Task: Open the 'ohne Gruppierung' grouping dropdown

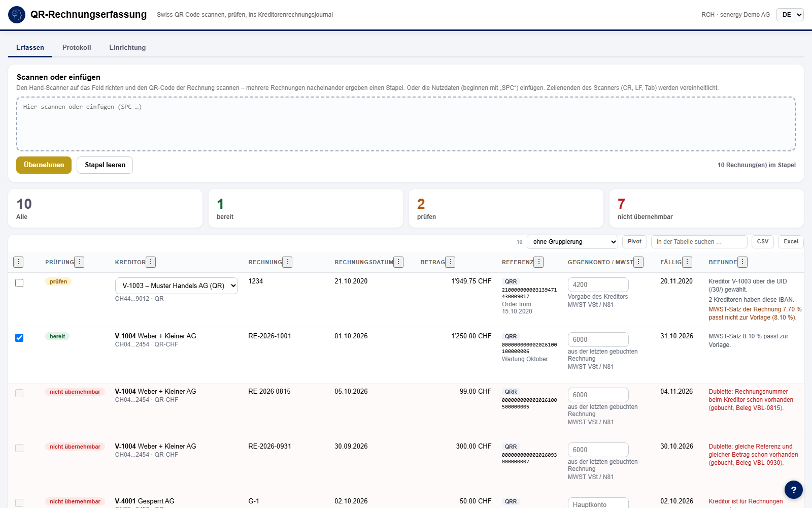Action: (572, 242)
